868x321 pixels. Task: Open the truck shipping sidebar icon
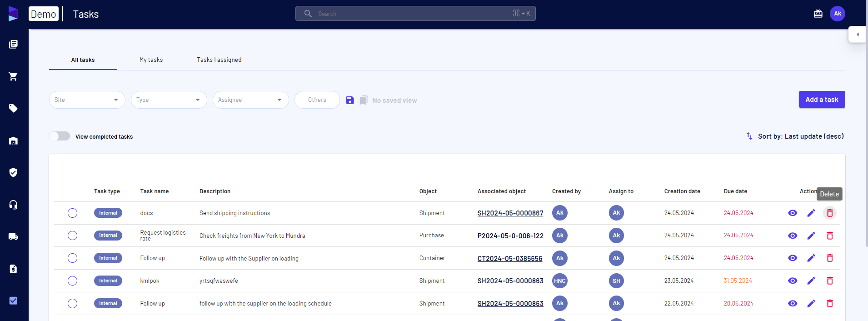13,236
